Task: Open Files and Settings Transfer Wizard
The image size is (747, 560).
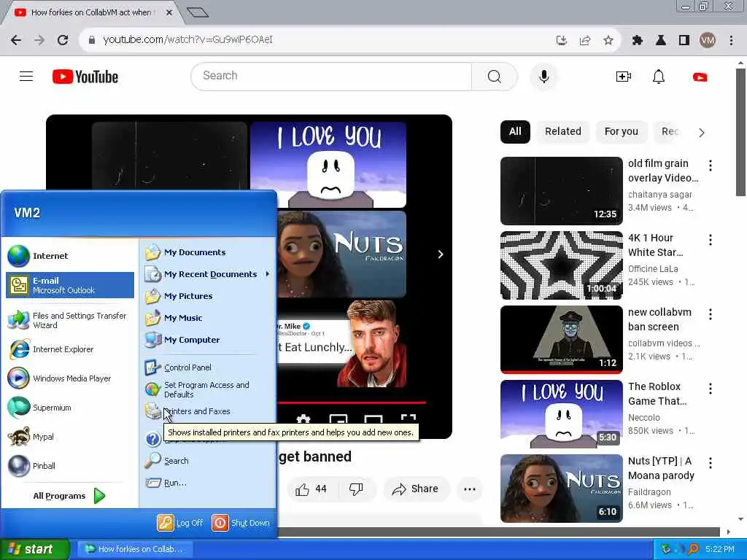Action: click(70, 321)
